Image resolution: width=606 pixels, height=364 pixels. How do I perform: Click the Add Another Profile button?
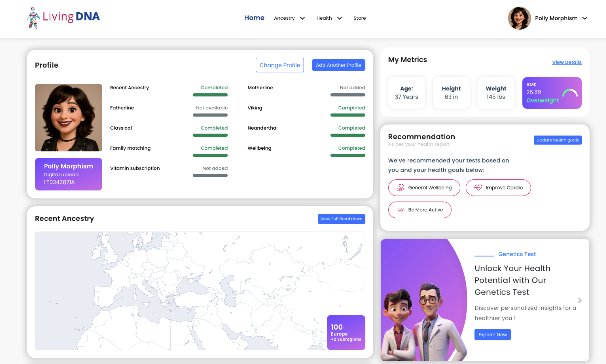(338, 65)
